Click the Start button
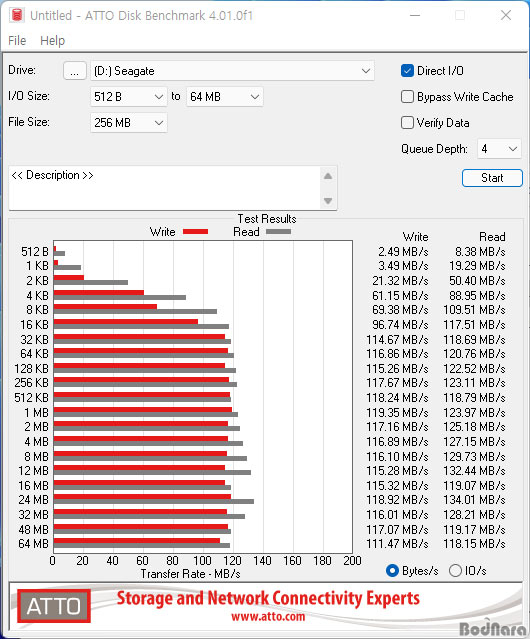 tap(492, 178)
